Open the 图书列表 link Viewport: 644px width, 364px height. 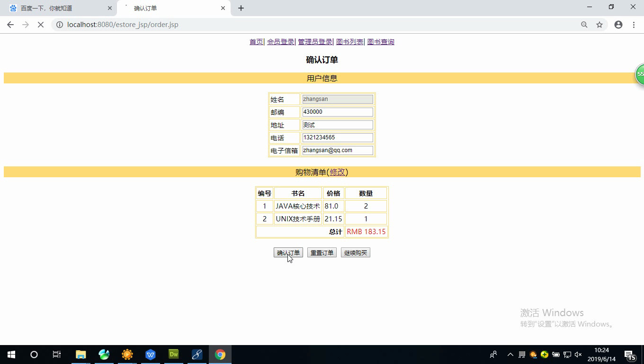pos(349,42)
